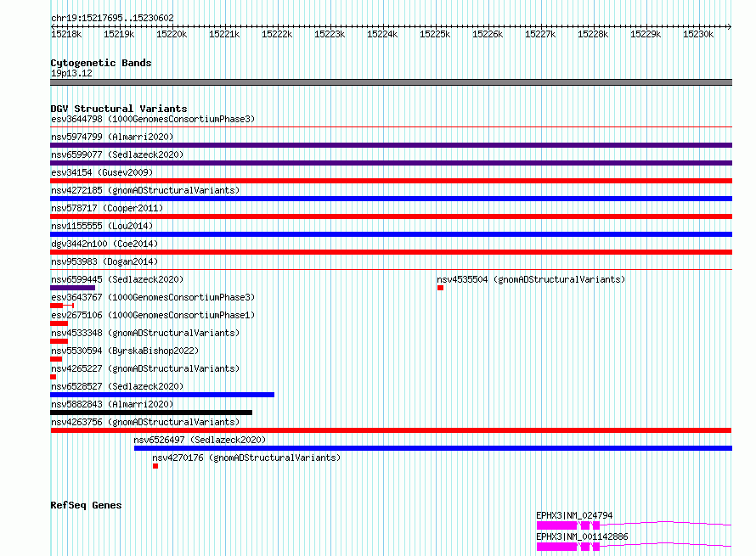This screenshot has height=556, width=756.
Task: Select nsv6599445 (Sedlazeck2020) label
Action: [x=117, y=279]
